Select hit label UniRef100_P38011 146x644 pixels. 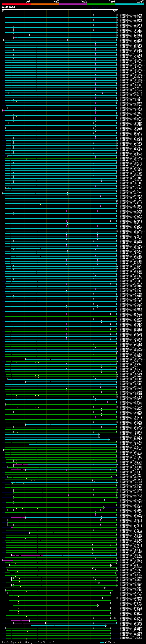tap(131, 638)
